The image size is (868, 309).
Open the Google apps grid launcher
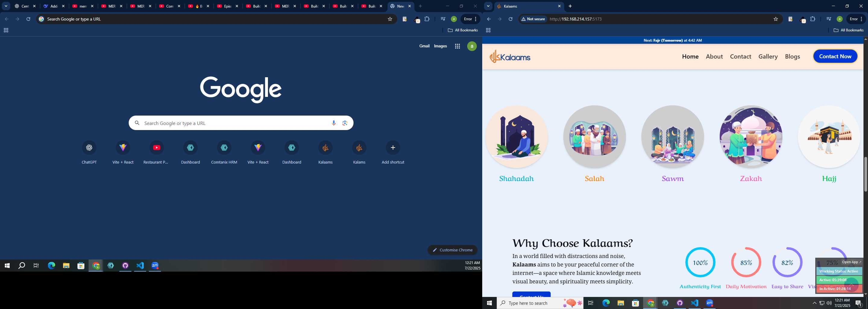pos(457,46)
